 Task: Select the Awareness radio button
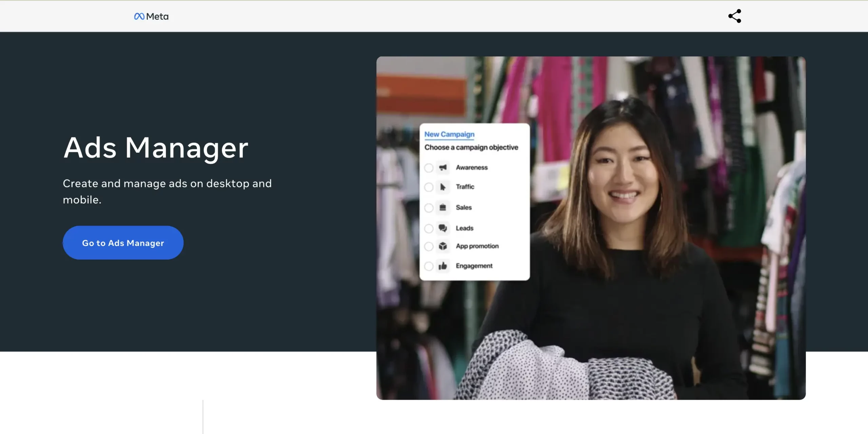[429, 168]
